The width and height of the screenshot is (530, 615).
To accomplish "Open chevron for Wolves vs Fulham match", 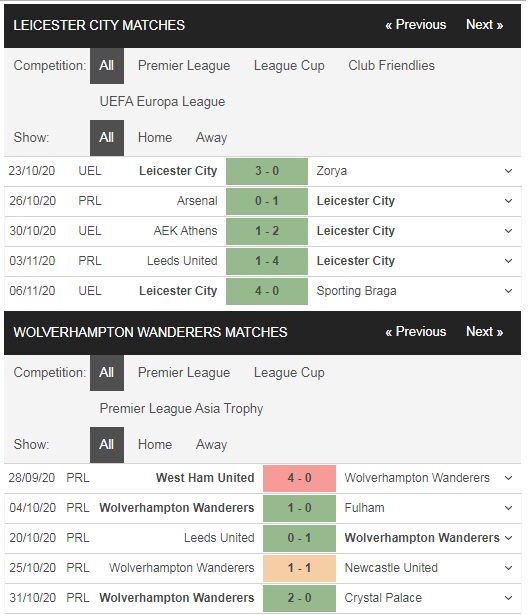I will (x=508, y=508).
